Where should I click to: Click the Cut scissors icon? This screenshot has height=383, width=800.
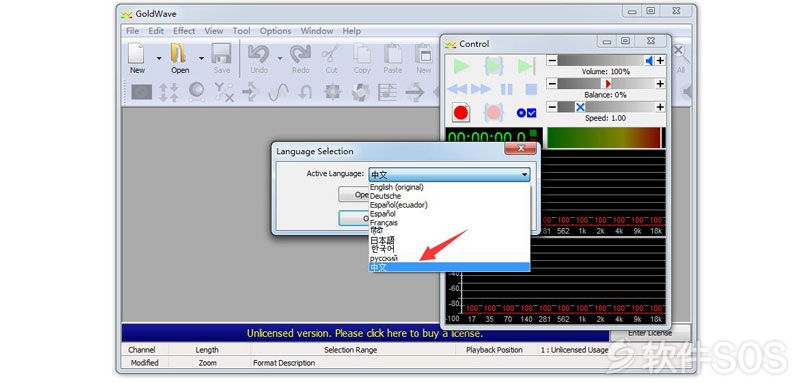click(x=332, y=54)
